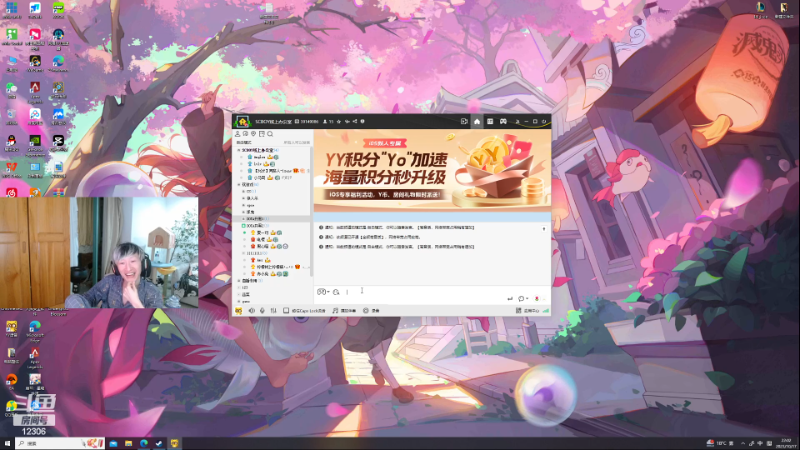800x450 pixels.
Task: Open the League of Legends icon at the desktop's top right
Action: pyautogui.click(x=760, y=9)
